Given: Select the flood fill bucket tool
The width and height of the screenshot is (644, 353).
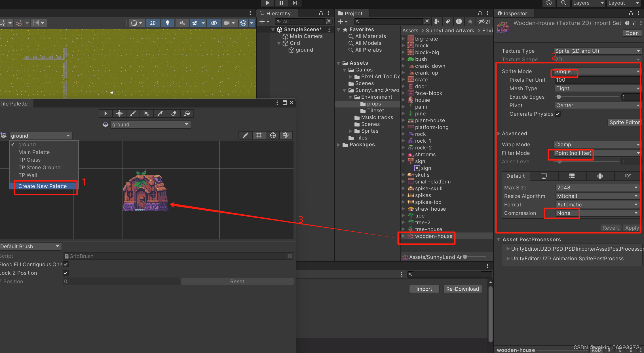Looking at the screenshot, I should point(187,113).
